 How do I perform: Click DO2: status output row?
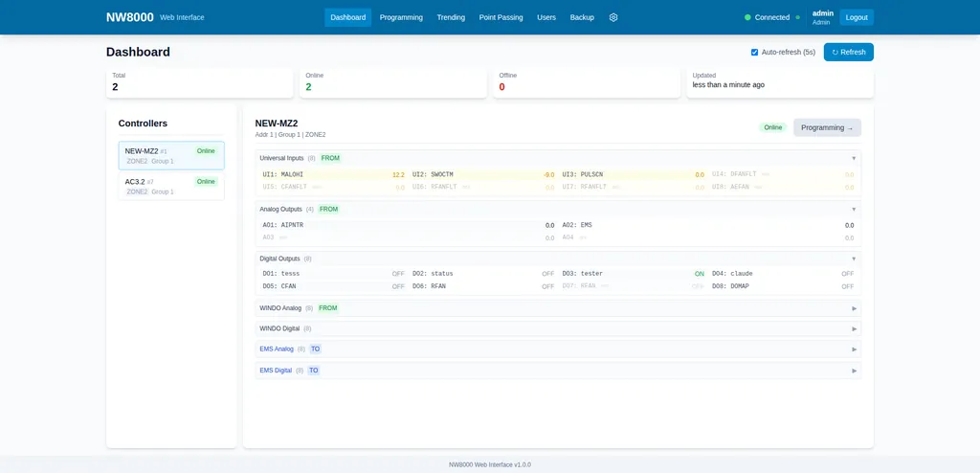click(483, 274)
